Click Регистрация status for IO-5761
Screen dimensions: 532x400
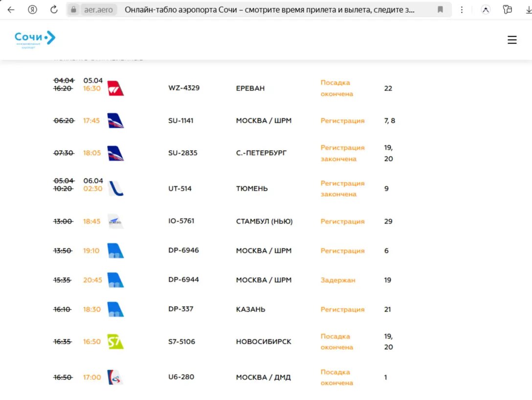[x=342, y=222]
